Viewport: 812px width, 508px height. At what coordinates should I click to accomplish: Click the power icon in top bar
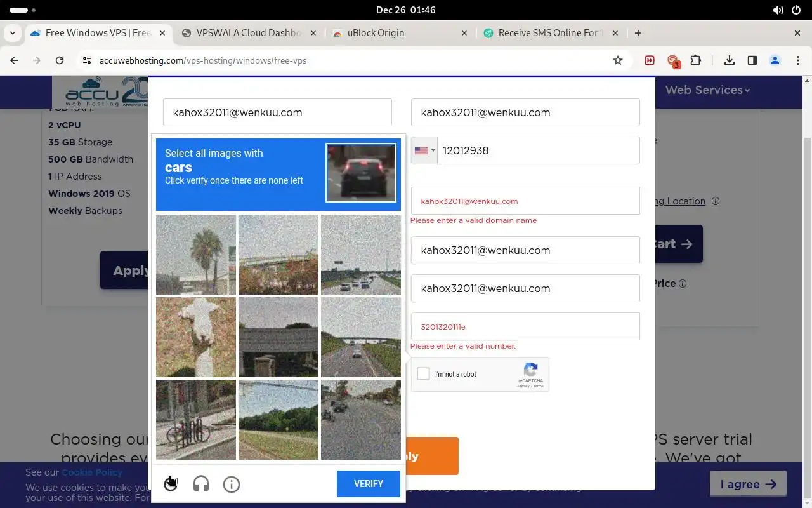tap(797, 10)
